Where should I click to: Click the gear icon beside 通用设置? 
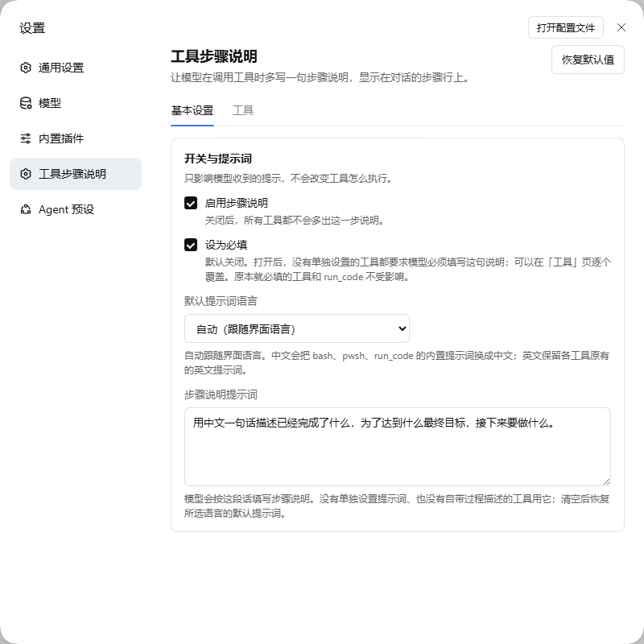26,68
